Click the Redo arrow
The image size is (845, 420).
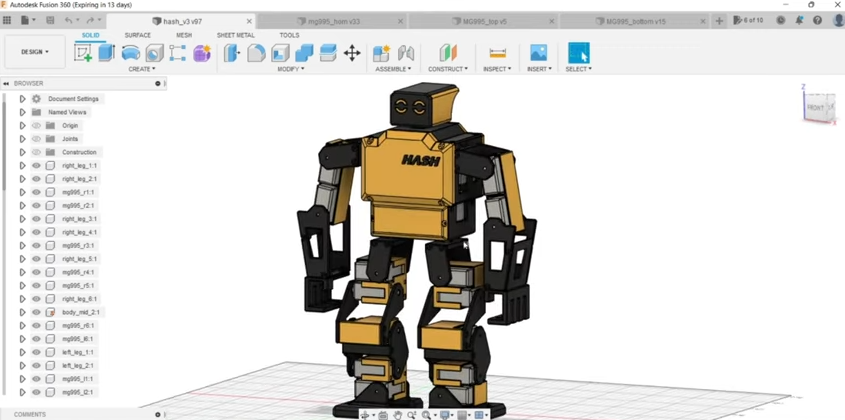pos(90,20)
